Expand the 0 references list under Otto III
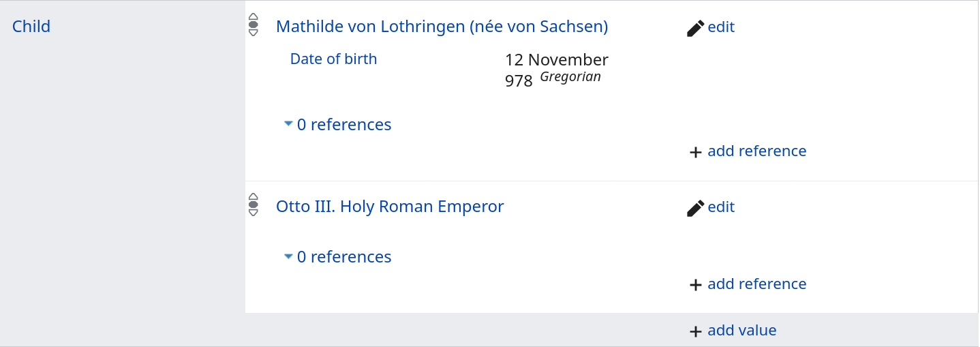 point(337,257)
